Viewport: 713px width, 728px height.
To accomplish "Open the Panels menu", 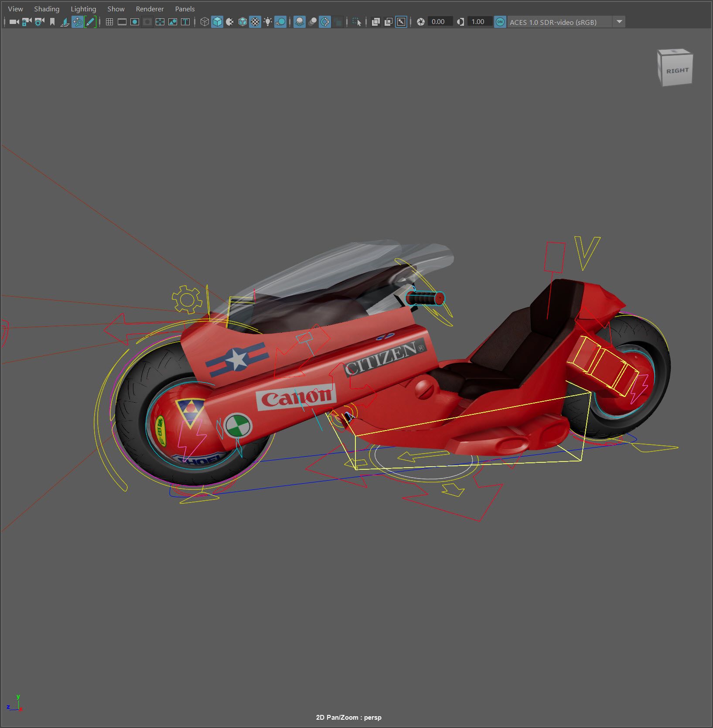I will click(185, 9).
